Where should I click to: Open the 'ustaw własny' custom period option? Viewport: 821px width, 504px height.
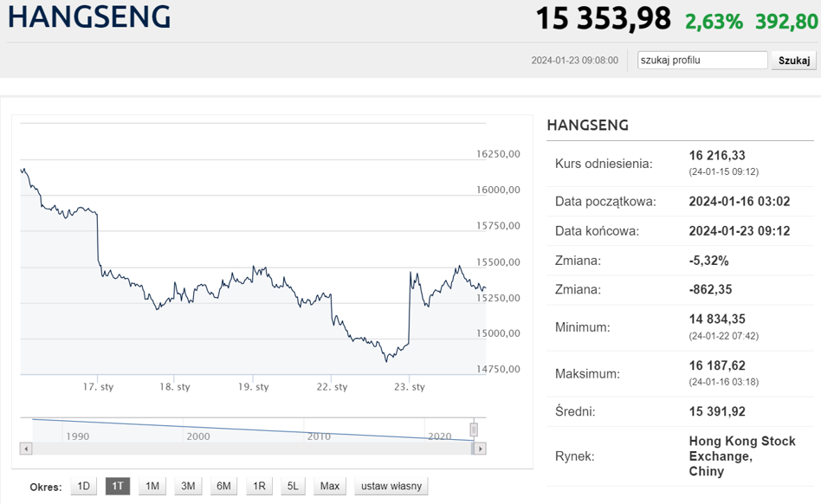391,486
